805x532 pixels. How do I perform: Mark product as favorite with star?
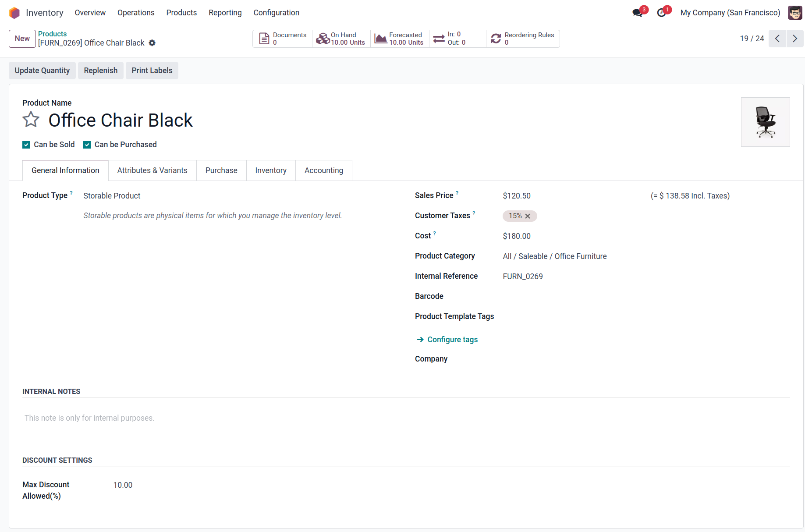click(31, 120)
